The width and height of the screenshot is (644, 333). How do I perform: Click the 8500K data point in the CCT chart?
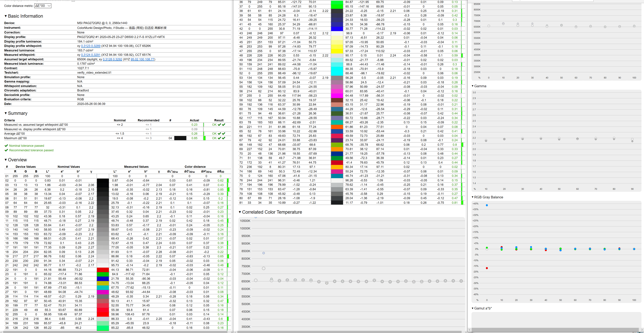tap(264, 253)
